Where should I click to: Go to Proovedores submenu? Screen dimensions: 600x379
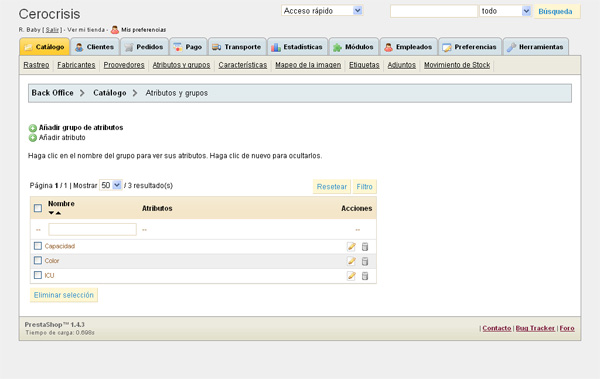click(124, 65)
